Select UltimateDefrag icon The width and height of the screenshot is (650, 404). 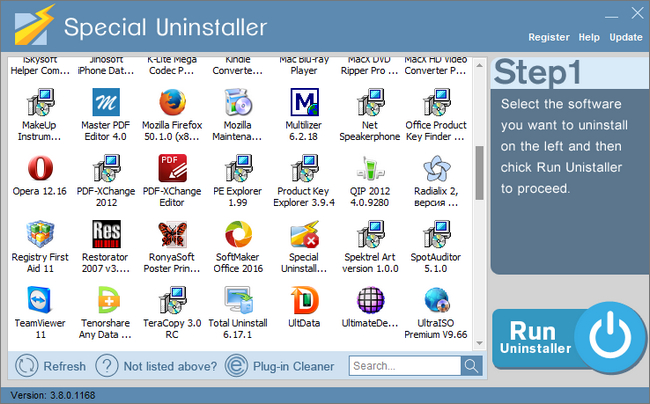coord(370,300)
